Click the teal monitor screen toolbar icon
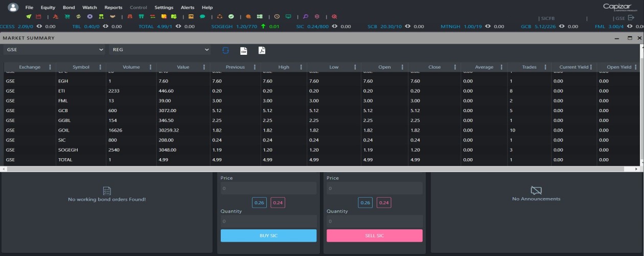Viewport: 644px width, 256px height. pyautogui.click(x=288, y=16)
